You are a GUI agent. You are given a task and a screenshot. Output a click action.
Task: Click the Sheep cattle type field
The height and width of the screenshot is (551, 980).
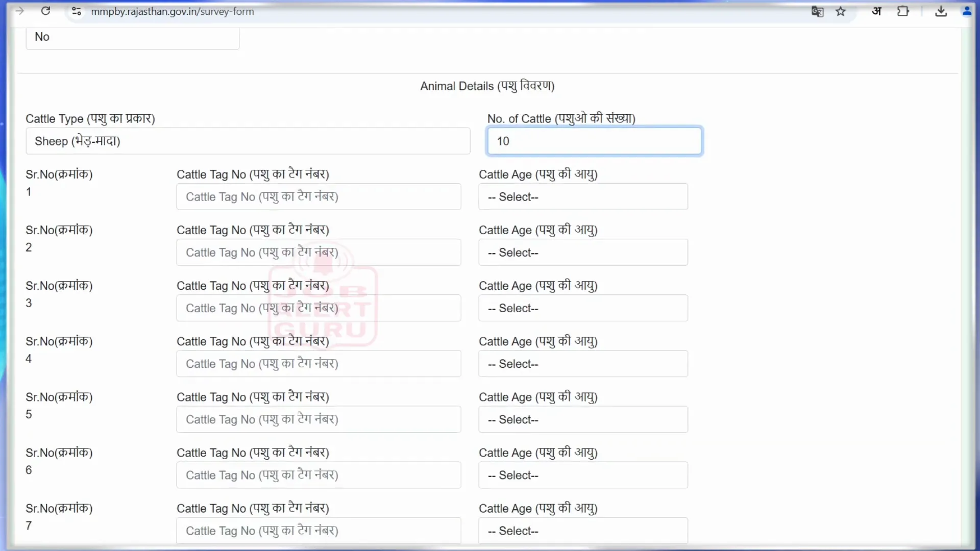pos(249,141)
